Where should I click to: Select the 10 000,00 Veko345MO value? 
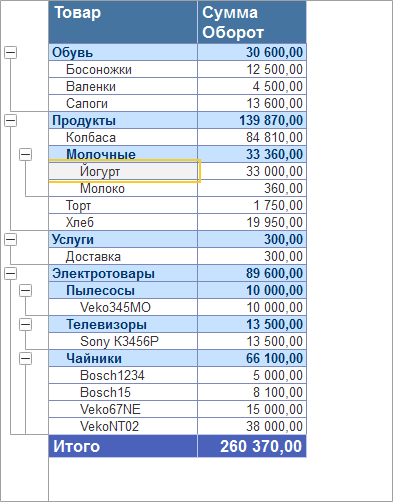(252, 307)
